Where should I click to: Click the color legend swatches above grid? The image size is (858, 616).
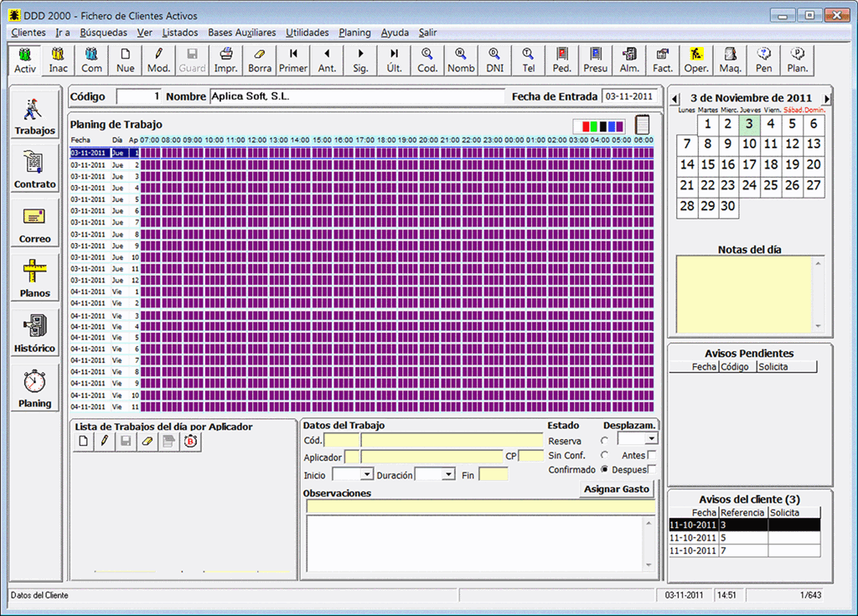tap(599, 126)
